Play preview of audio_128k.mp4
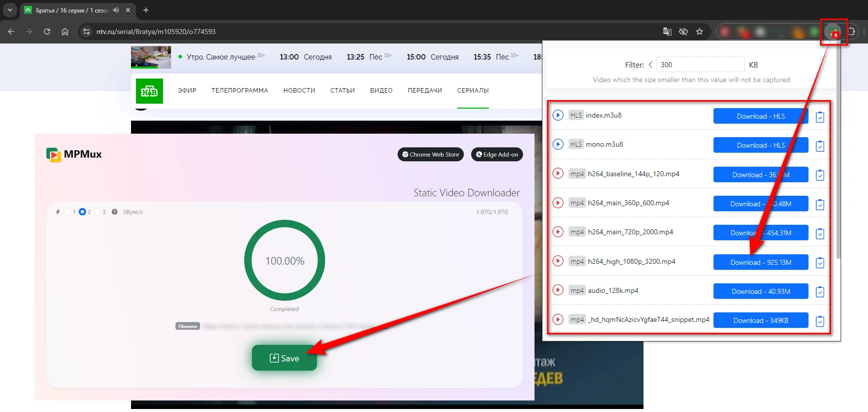Image resolution: width=868 pixels, height=412 pixels. click(558, 290)
